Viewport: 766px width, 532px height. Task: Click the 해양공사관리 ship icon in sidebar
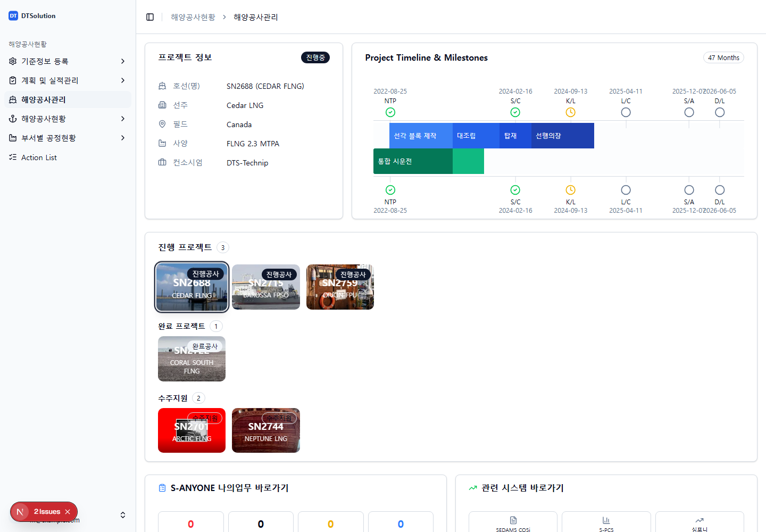[x=13, y=99]
